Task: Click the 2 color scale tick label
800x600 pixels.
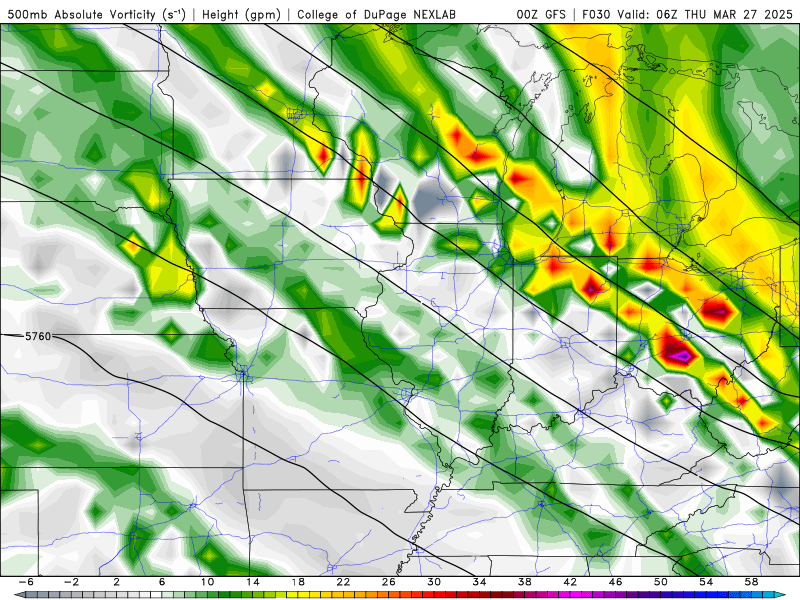Action: click(117, 582)
